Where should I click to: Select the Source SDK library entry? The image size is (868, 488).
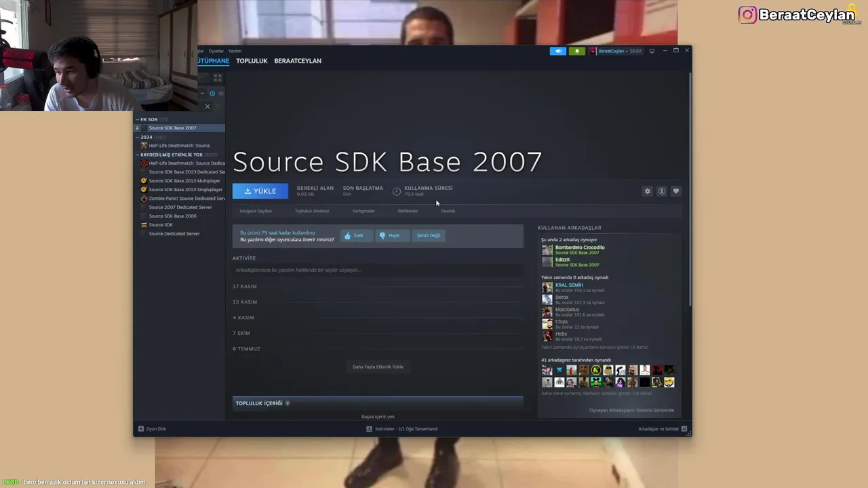[x=180, y=225]
